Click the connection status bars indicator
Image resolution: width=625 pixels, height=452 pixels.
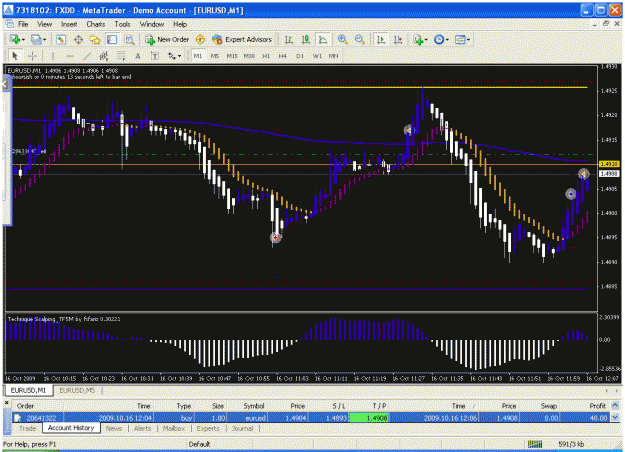click(x=535, y=444)
